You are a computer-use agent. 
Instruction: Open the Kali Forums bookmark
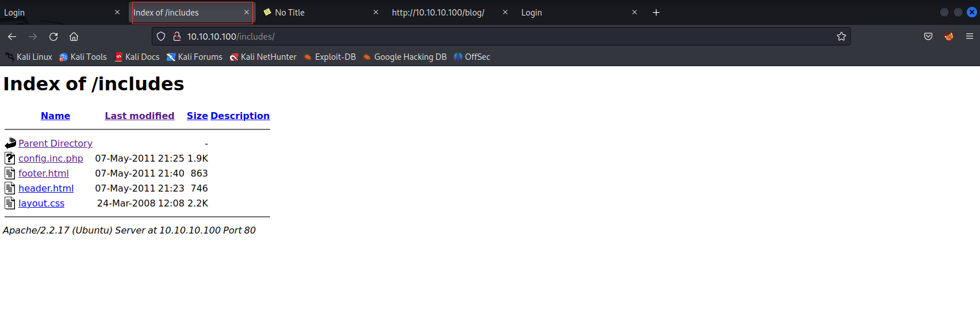[194, 57]
